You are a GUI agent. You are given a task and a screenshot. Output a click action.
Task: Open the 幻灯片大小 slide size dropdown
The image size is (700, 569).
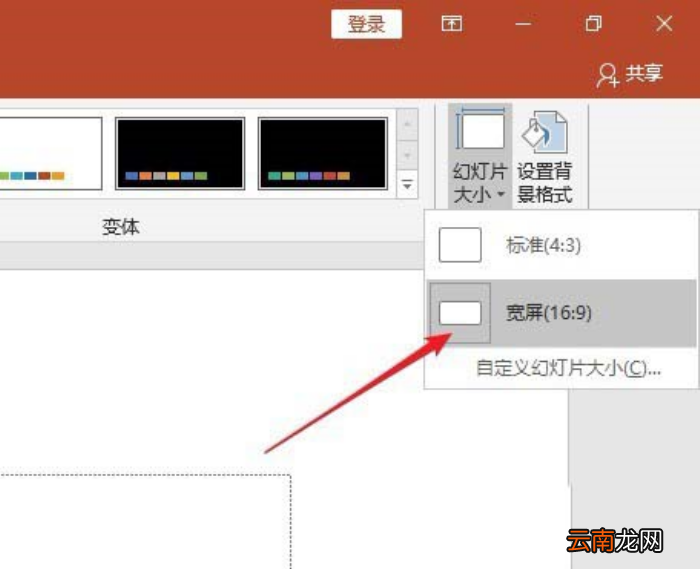pyautogui.click(x=480, y=155)
